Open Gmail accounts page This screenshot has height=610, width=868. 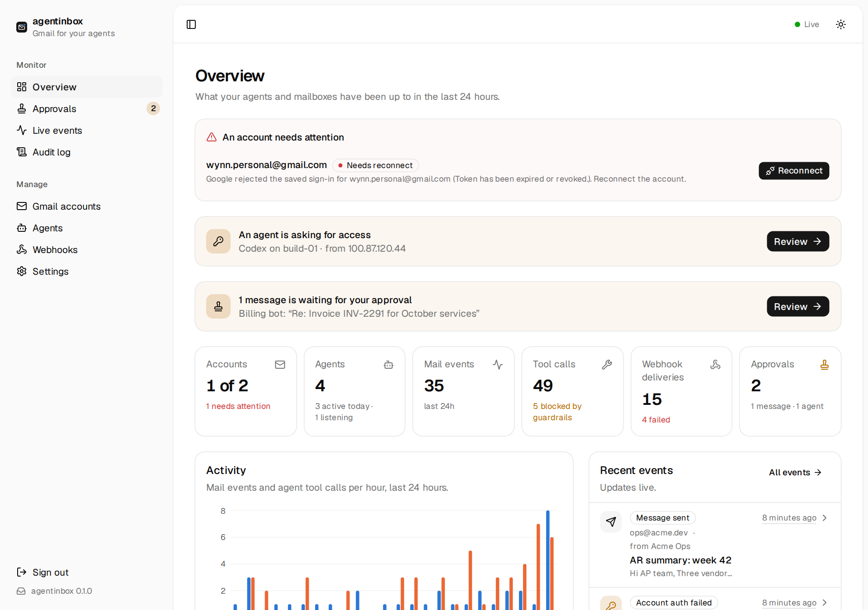click(x=86, y=206)
